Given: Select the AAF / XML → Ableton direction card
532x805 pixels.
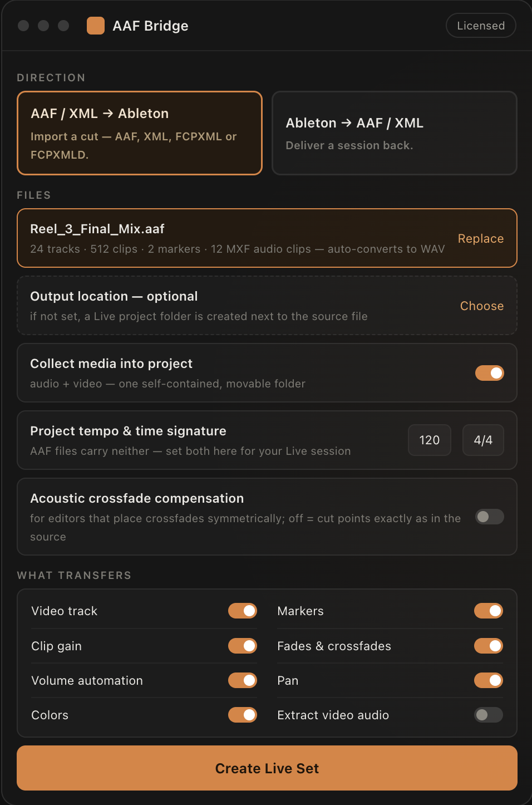Looking at the screenshot, I should (x=140, y=133).
